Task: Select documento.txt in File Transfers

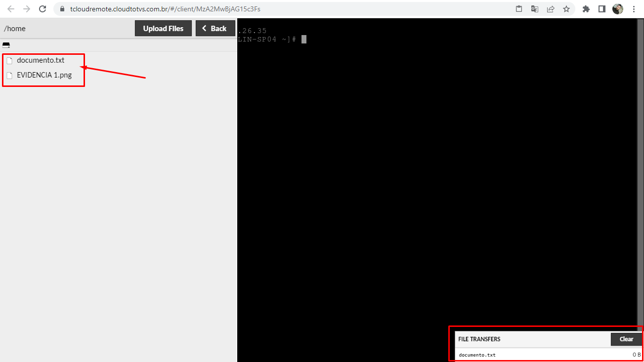Action: coord(477,355)
